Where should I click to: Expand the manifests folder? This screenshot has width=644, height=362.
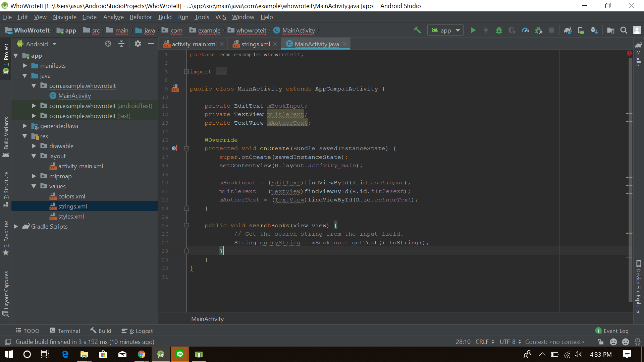tap(24, 66)
